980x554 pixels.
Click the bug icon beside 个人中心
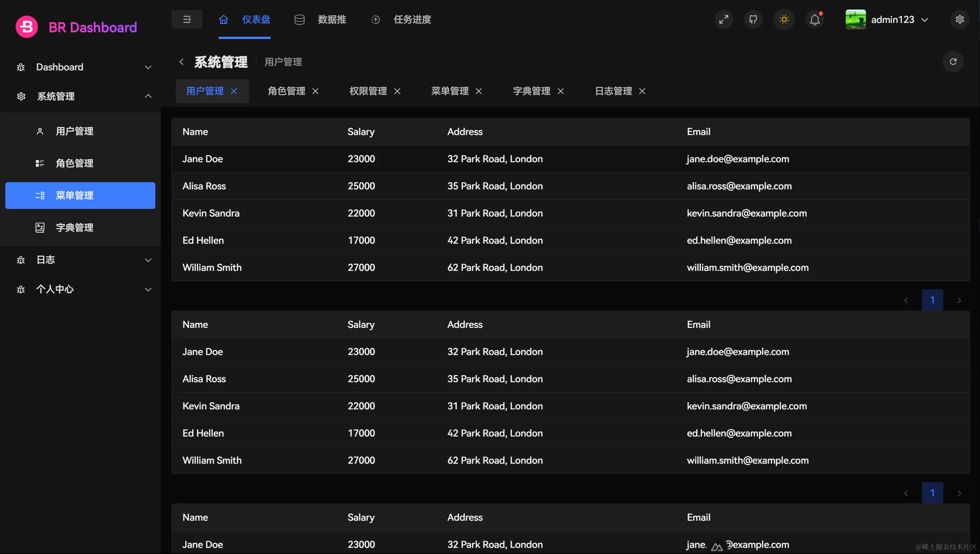(x=21, y=290)
